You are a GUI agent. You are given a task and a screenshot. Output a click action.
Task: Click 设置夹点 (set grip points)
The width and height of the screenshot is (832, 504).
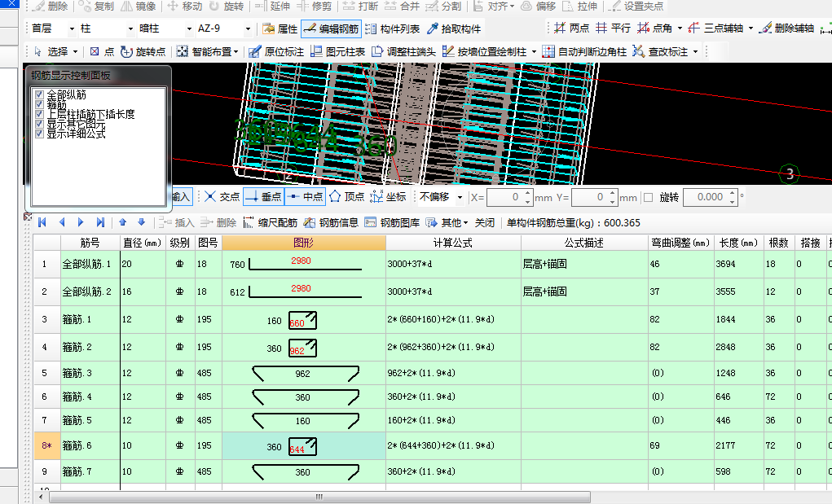[x=636, y=7]
